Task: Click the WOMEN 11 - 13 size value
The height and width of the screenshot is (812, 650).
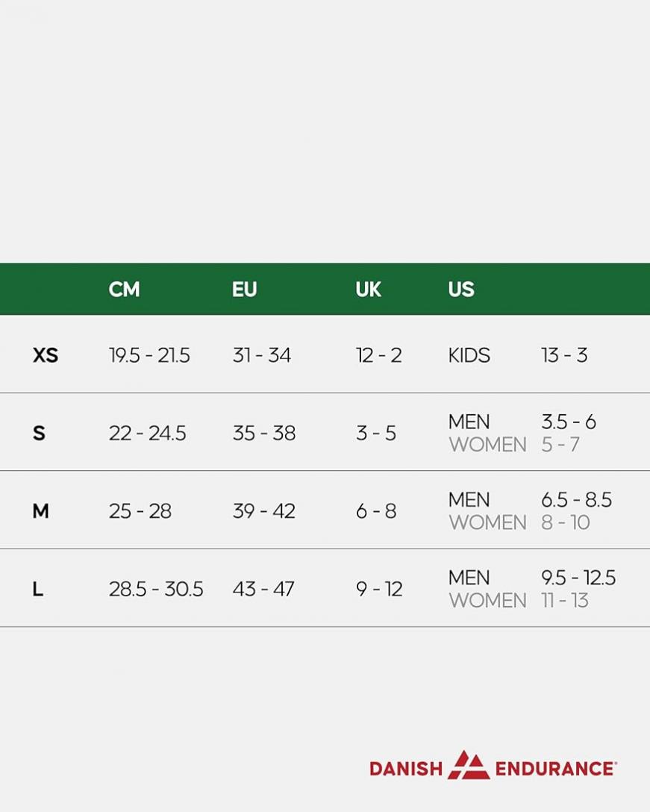Action: (564, 601)
